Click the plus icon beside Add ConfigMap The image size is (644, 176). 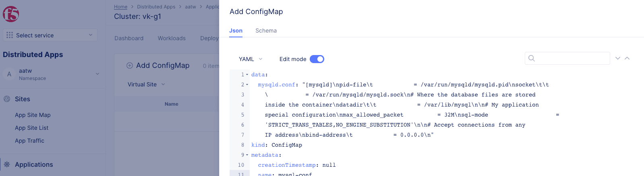tap(130, 65)
